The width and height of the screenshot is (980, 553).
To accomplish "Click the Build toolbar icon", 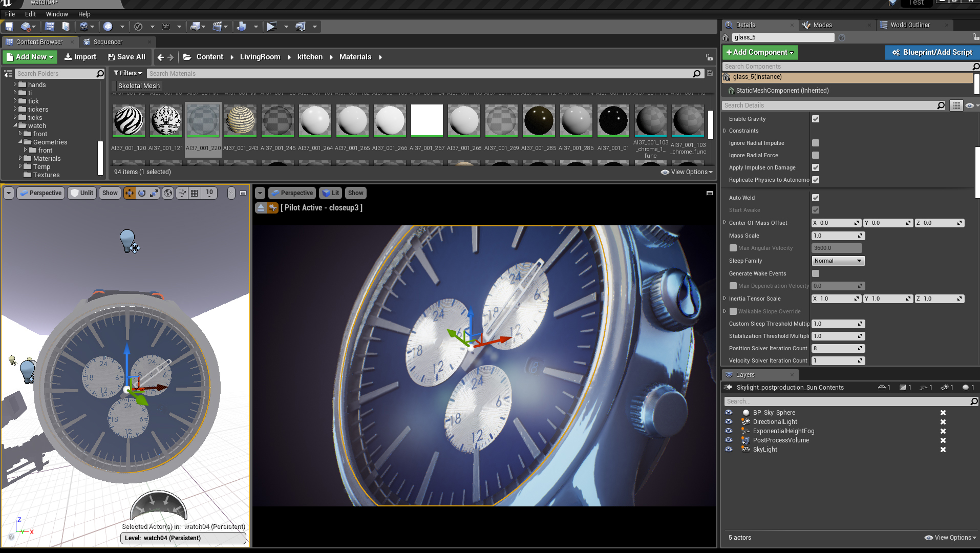I will [242, 27].
